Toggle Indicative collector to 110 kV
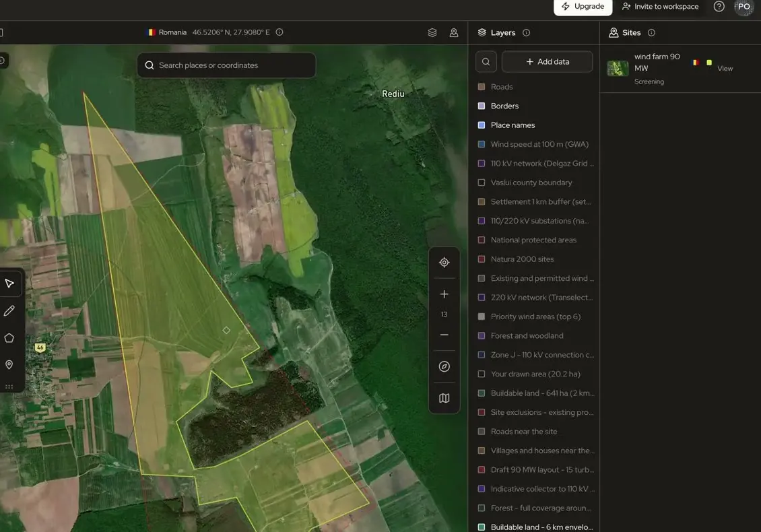Screen dimensions: 761x532 click(482, 489)
